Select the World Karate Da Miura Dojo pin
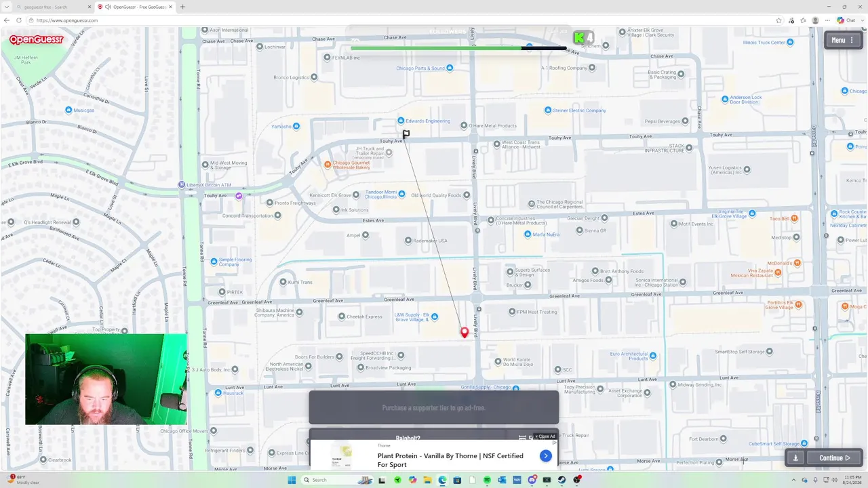The height and width of the screenshot is (488, 868). 498,361
